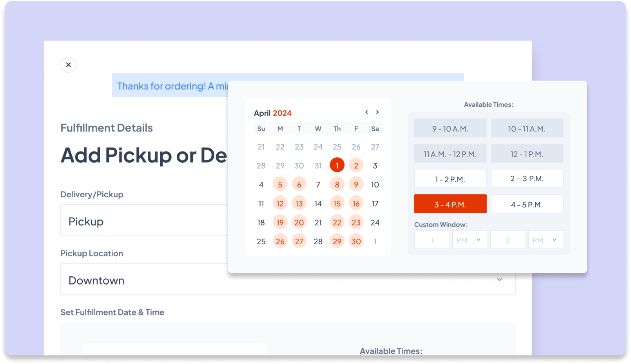Click the 'Delivery/Pickup' label

coord(92,195)
